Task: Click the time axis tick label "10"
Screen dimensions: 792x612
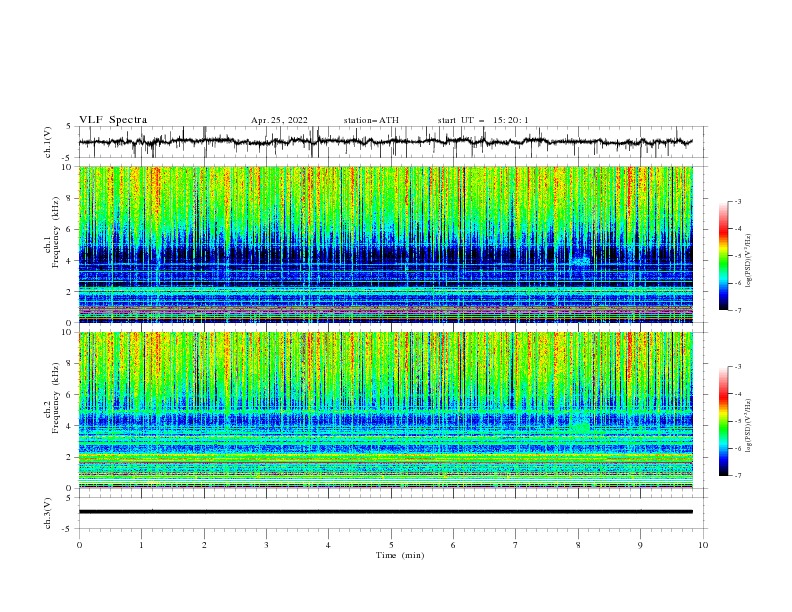Action: [703, 545]
